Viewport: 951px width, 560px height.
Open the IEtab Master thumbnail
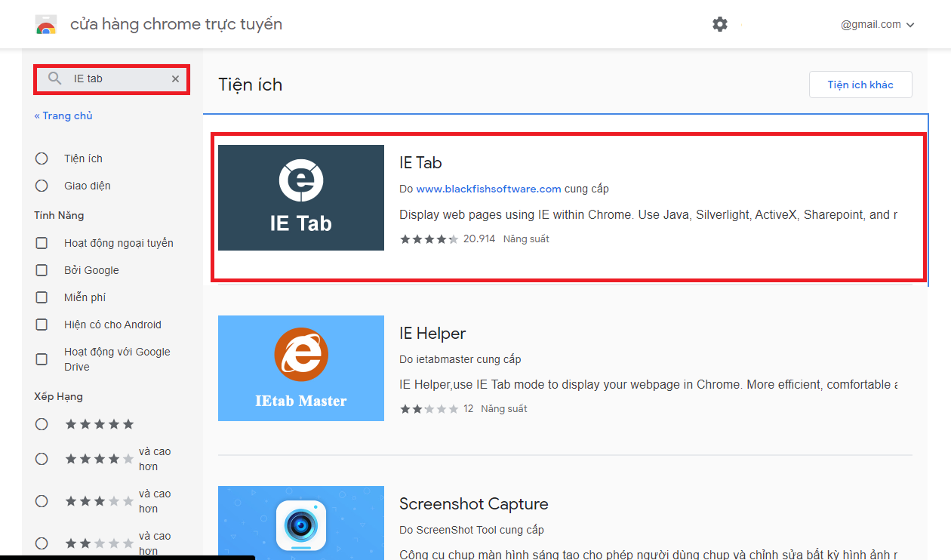301,368
